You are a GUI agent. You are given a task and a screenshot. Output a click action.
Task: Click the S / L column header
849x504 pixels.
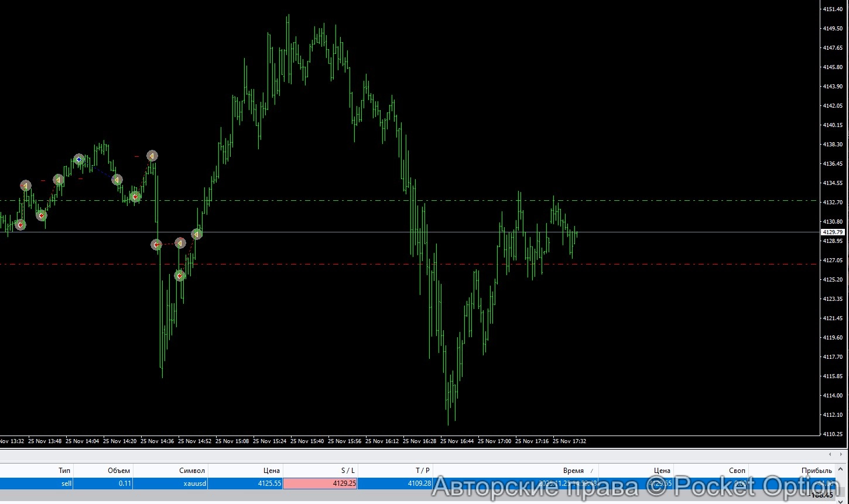point(348,471)
